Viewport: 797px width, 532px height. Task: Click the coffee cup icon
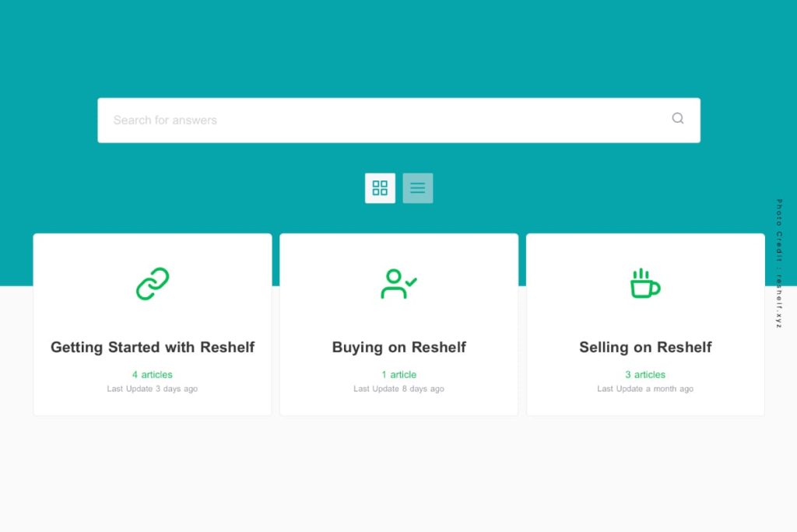point(645,283)
